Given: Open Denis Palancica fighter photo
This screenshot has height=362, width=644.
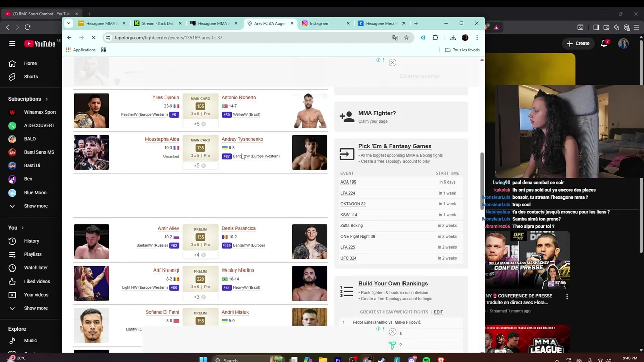Looking at the screenshot, I should point(309,242).
